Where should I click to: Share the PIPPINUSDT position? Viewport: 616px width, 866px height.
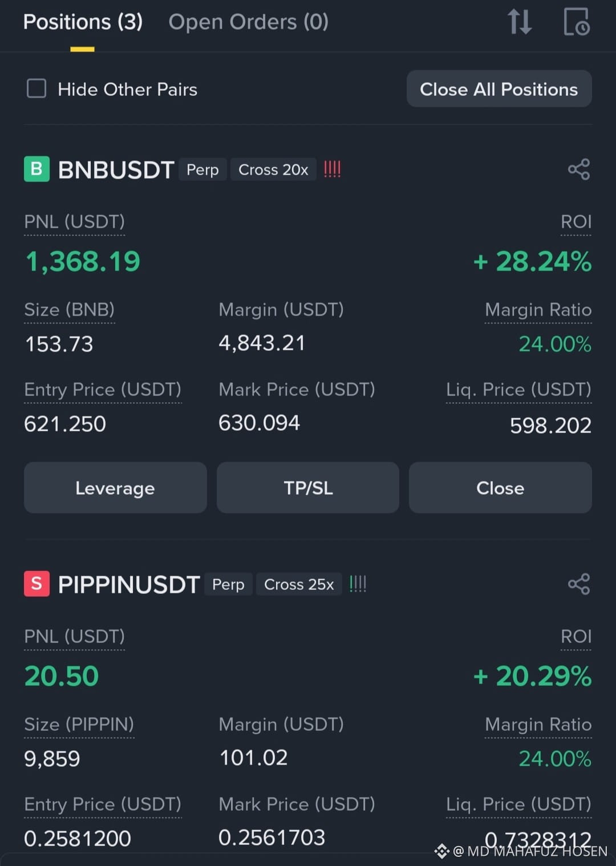pos(579,584)
